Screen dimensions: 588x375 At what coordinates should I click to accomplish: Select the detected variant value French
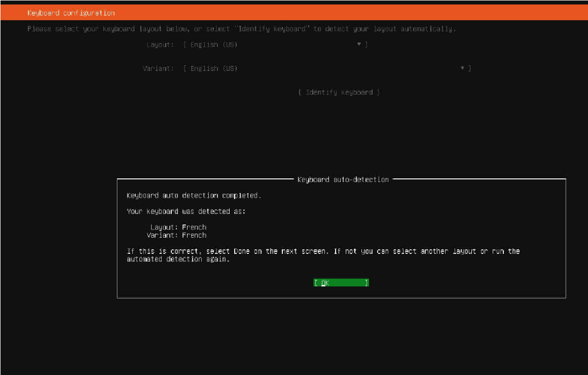(x=194, y=235)
